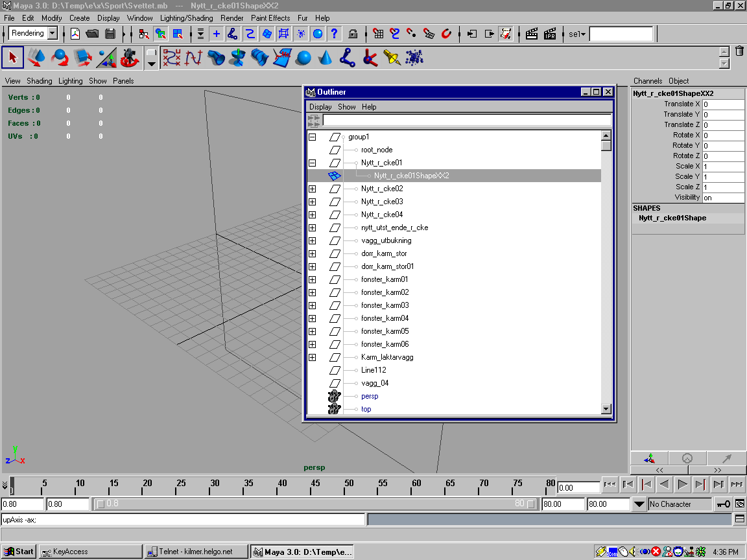This screenshot has height=560, width=747.
Task: Expand the Nytt_r_cke02 node in Outliner
Action: (312, 189)
